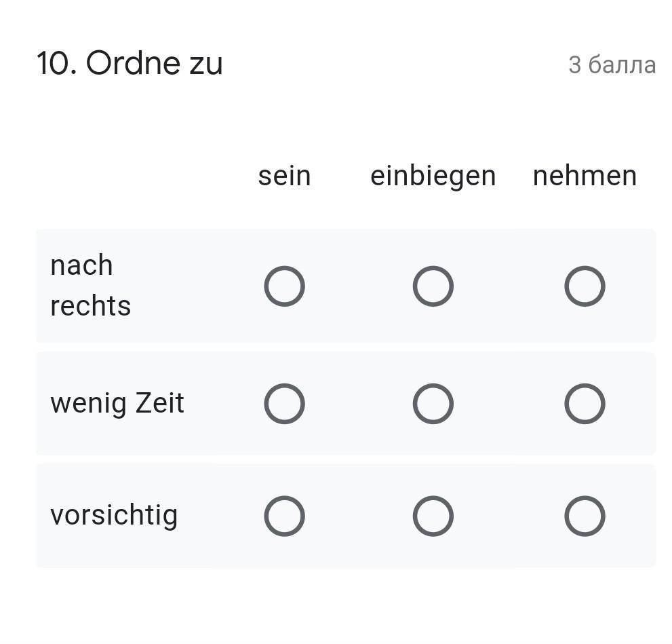672x644 pixels.
Task: Mark 'nehmen' for 'nach rechts' row
Action: [x=585, y=286]
